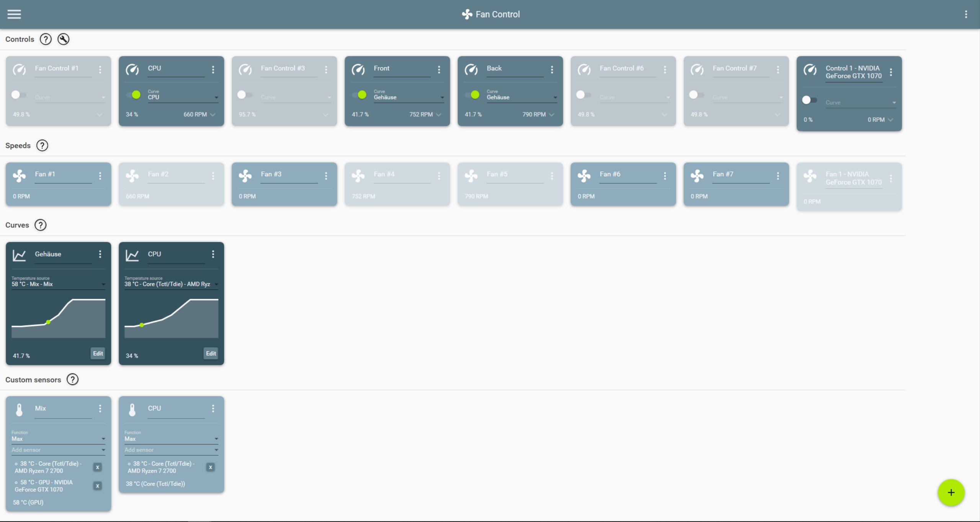Click Edit button on Gehäuse curve
Viewport: 980px width, 522px height.
point(98,353)
